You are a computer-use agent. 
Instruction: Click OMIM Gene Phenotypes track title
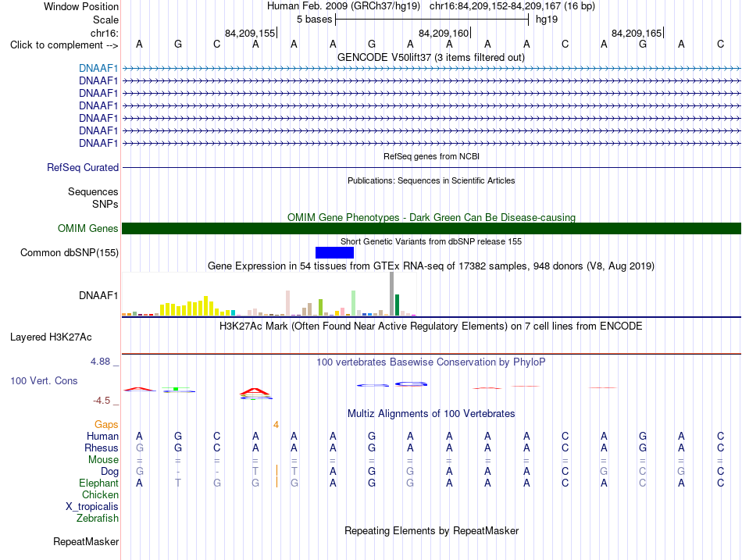pyautogui.click(x=431, y=217)
